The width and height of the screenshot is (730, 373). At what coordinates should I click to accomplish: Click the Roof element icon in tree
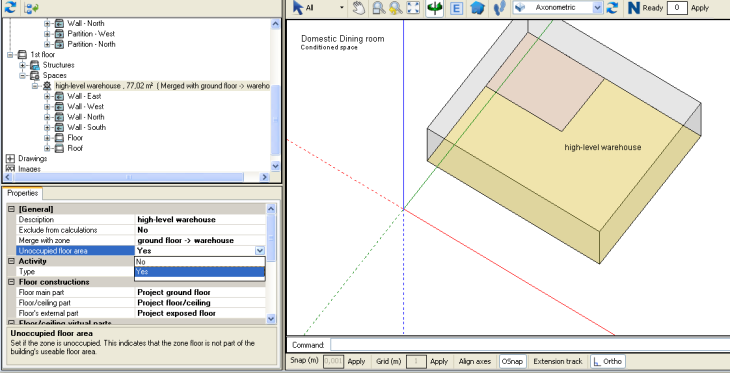tap(59, 148)
